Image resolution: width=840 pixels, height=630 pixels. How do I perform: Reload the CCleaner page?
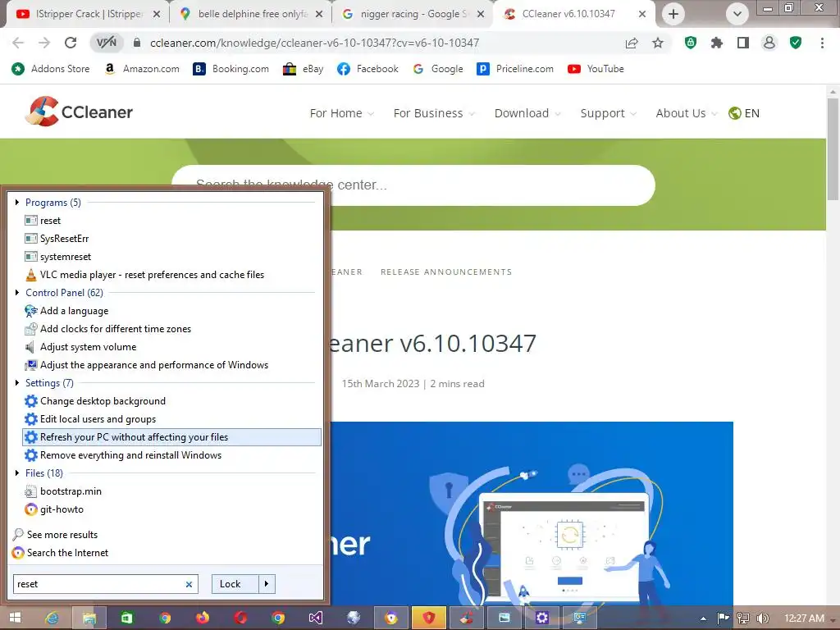71,43
